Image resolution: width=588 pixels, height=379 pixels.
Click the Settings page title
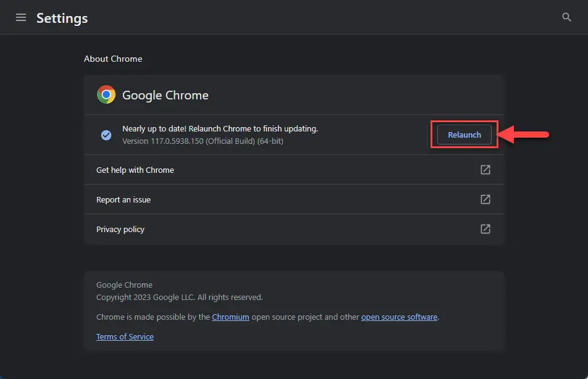click(x=62, y=18)
